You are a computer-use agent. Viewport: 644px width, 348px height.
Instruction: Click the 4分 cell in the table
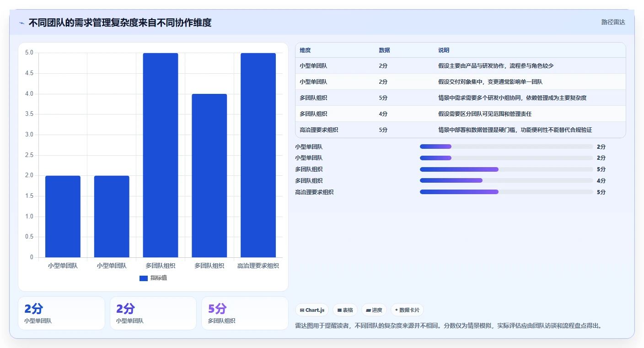(383, 114)
